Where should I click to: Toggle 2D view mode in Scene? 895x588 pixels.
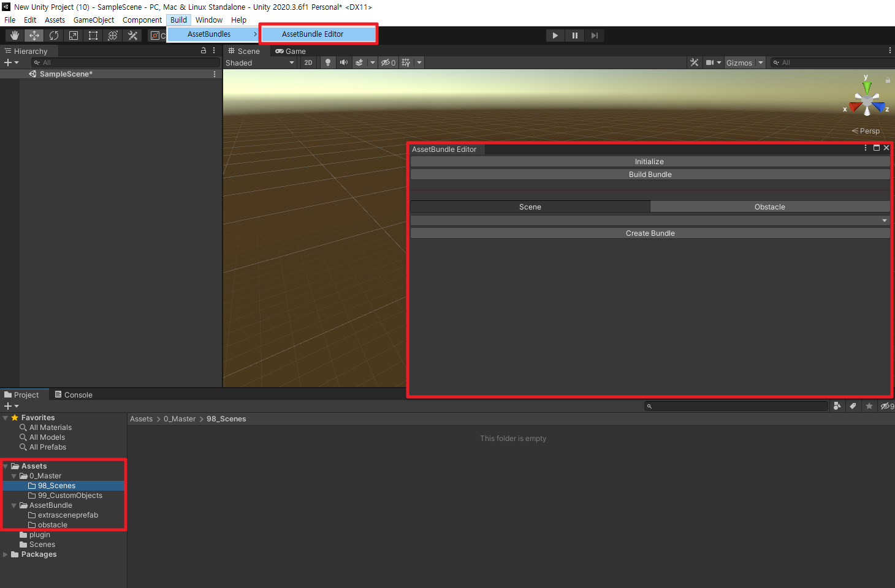pyautogui.click(x=308, y=62)
